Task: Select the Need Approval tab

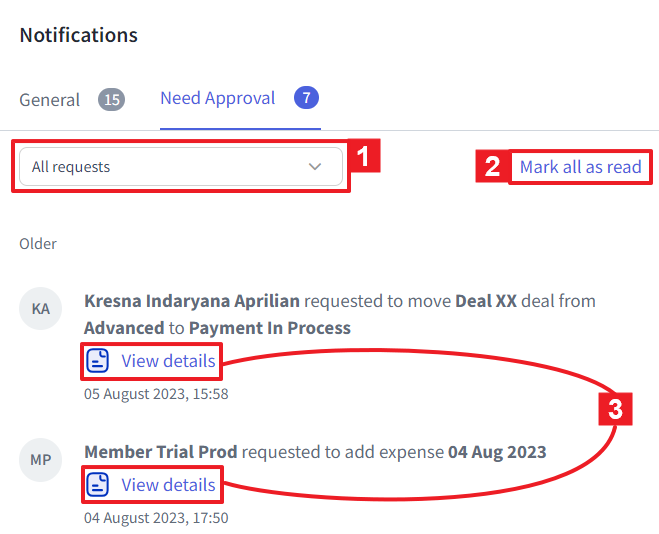Action: pos(218,98)
